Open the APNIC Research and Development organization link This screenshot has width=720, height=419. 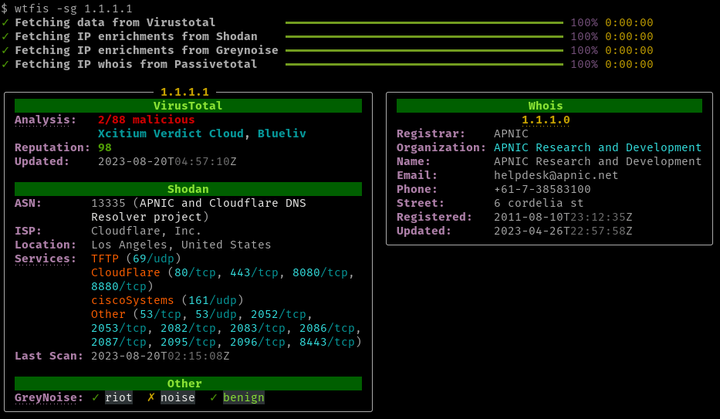[x=597, y=147]
